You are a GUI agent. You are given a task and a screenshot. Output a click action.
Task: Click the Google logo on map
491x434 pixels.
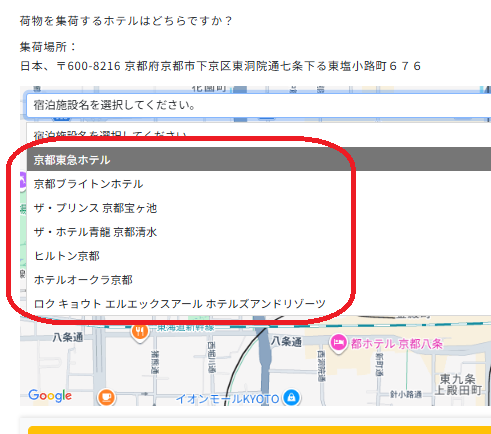[x=50, y=396]
